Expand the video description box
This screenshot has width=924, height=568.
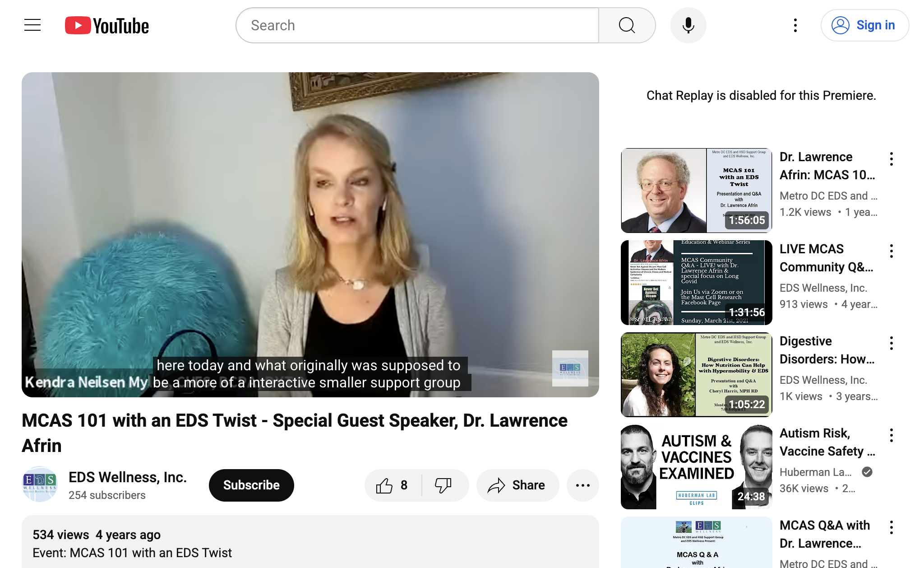coord(310,542)
